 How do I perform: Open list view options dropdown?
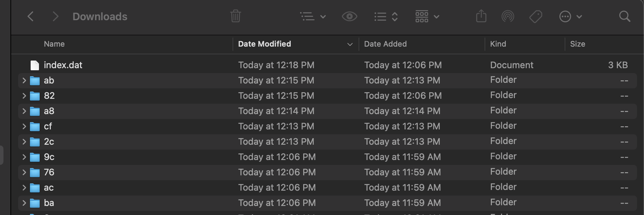313,16
